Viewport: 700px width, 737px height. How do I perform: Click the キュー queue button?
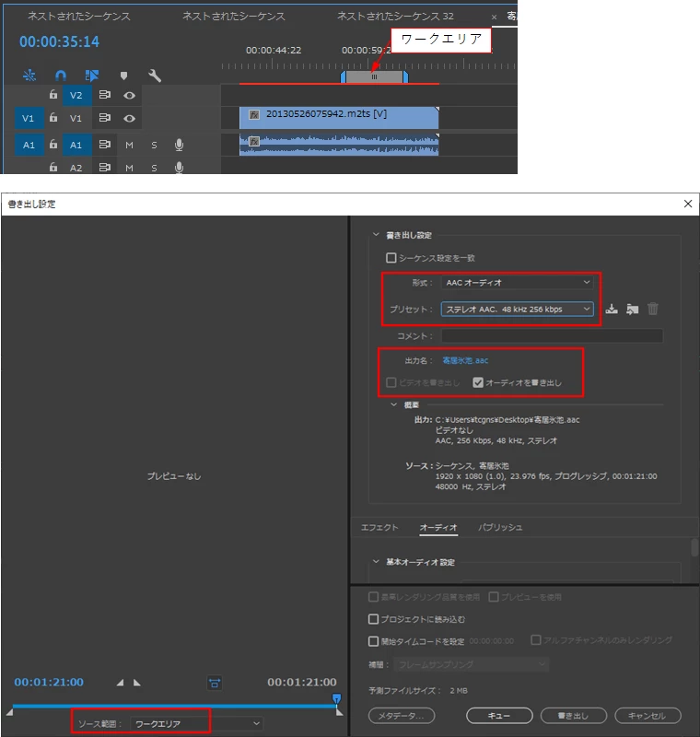(x=499, y=716)
